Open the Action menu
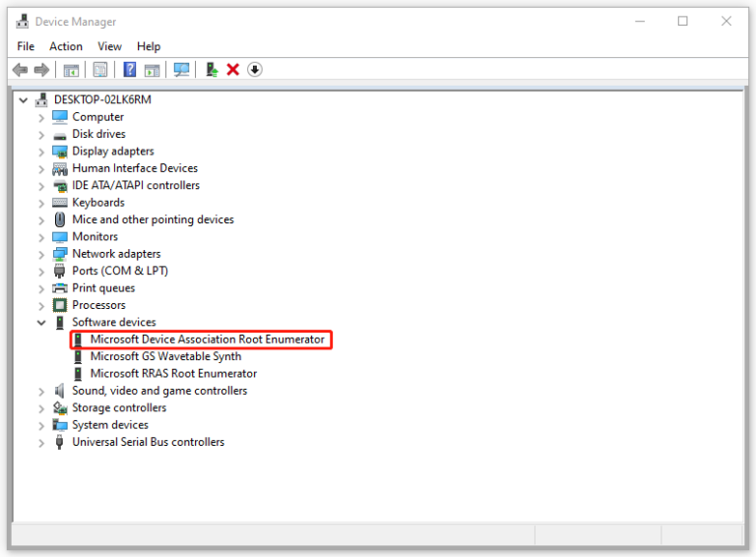Screen dimensions: 756x557 pyautogui.click(x=66, y=46)
